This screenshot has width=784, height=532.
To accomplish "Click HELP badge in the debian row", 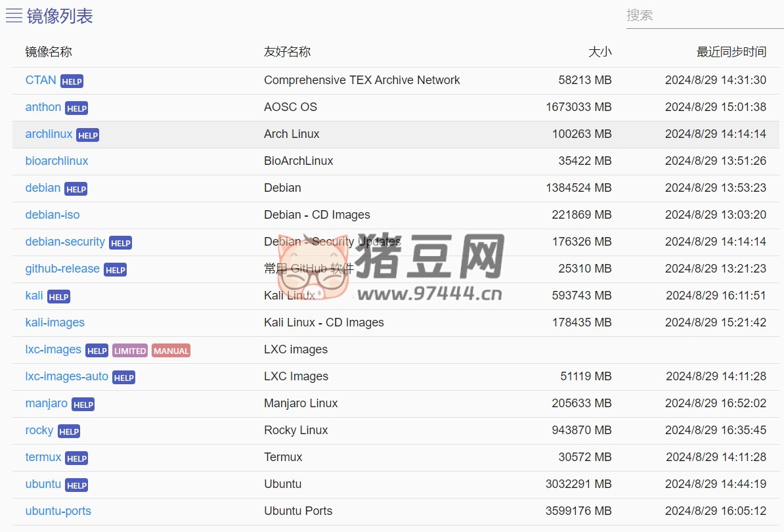I will tap(76, 190).
